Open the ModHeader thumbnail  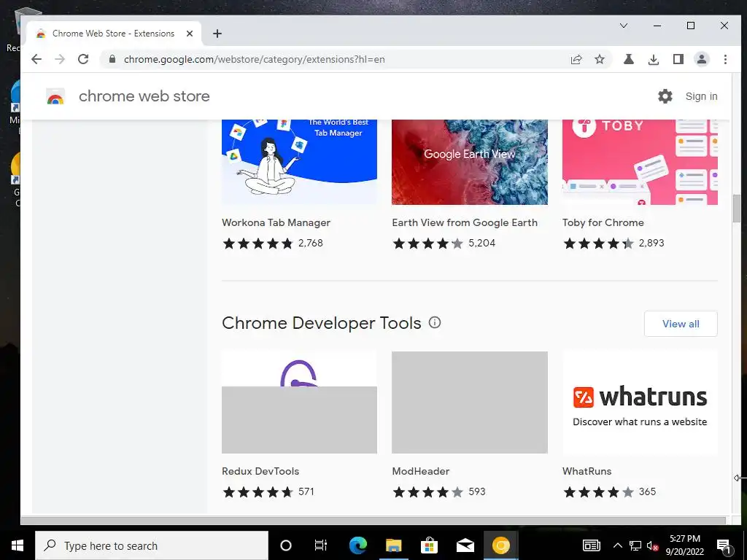coord(470,402)
